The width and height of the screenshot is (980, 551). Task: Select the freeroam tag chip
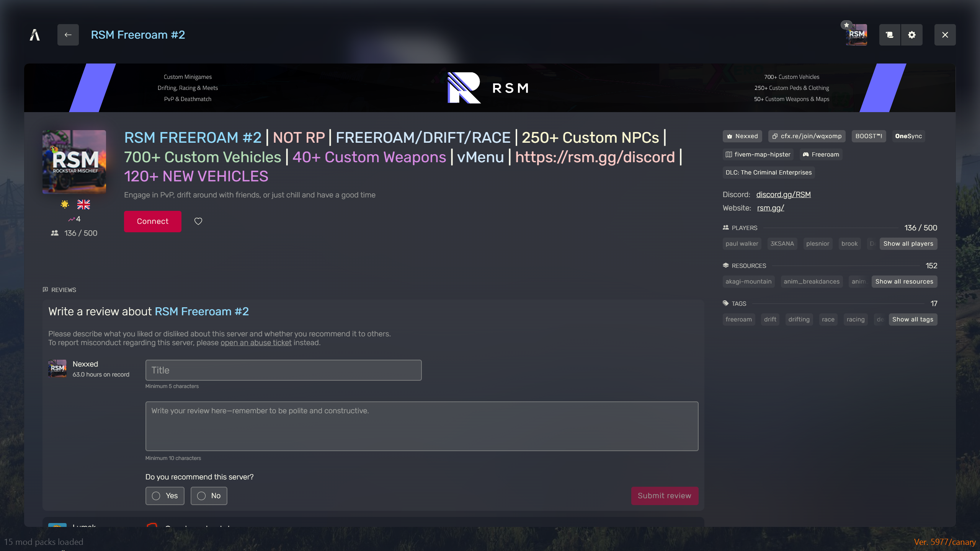pos(738,320)
